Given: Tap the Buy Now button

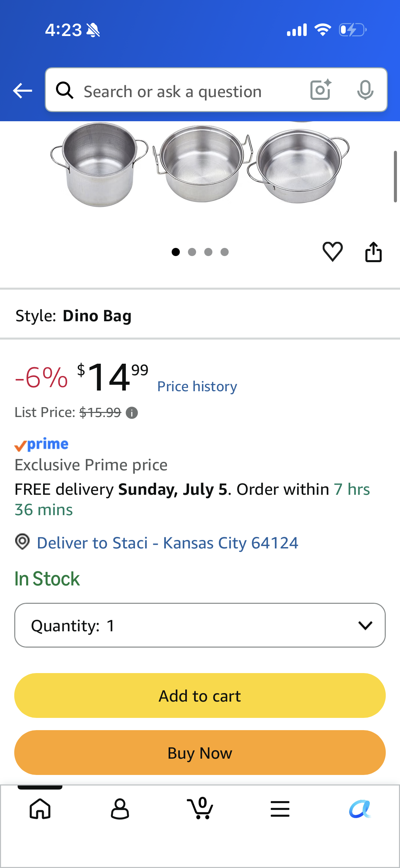Looking at the screenshot, I should click(200, 753).
